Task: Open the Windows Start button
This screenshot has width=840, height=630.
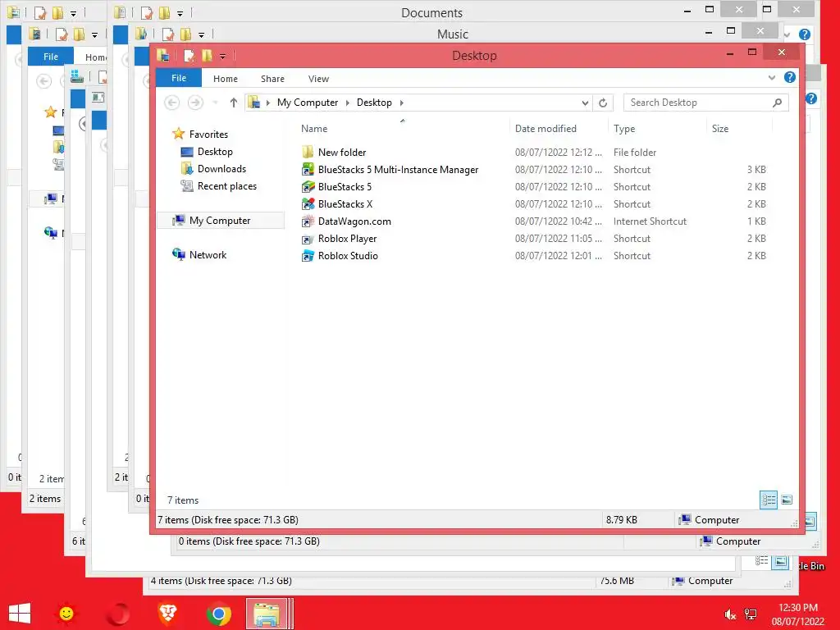Action: tap(20, 614)
